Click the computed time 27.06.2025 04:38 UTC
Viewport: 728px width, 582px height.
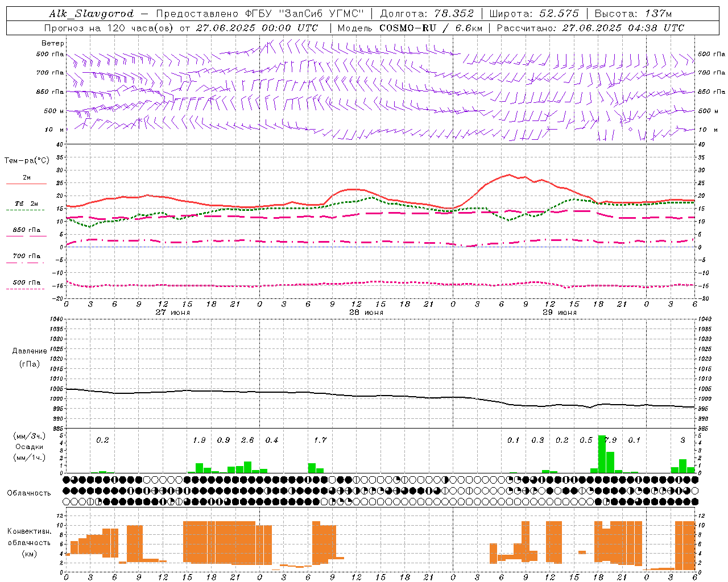coord(623,28)
